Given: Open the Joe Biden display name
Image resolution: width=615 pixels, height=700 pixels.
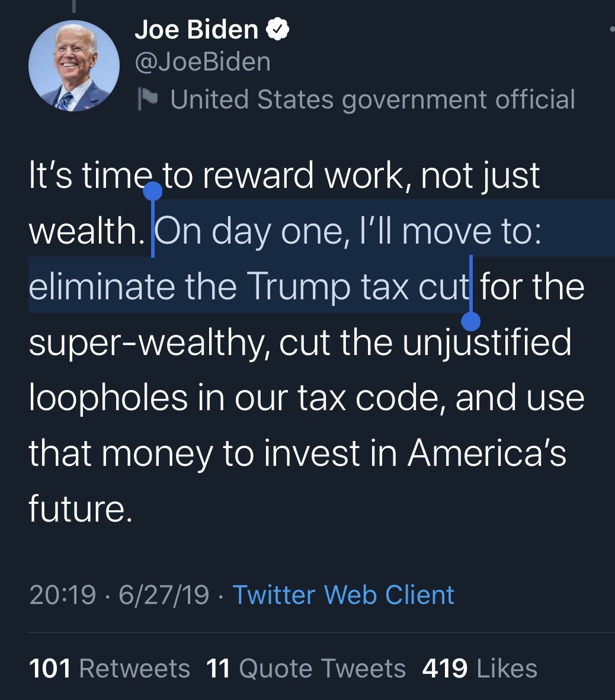Looking at the screenshot, I should coord(197,29).
